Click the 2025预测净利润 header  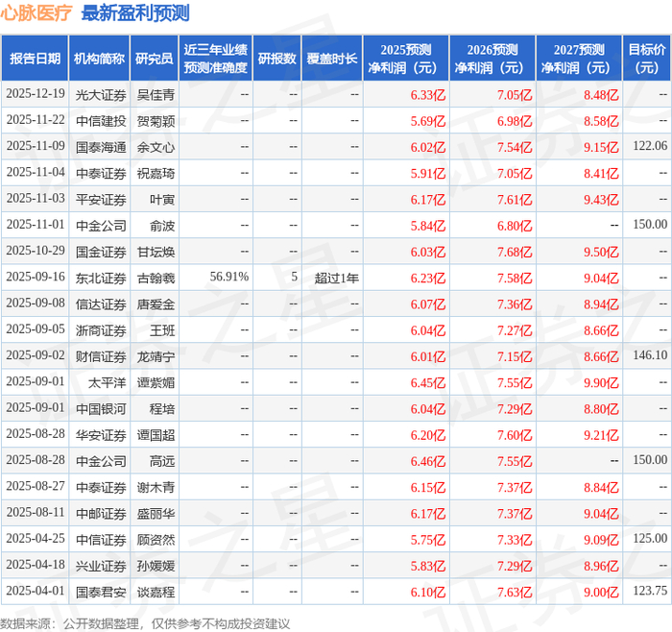coord(406,59)
